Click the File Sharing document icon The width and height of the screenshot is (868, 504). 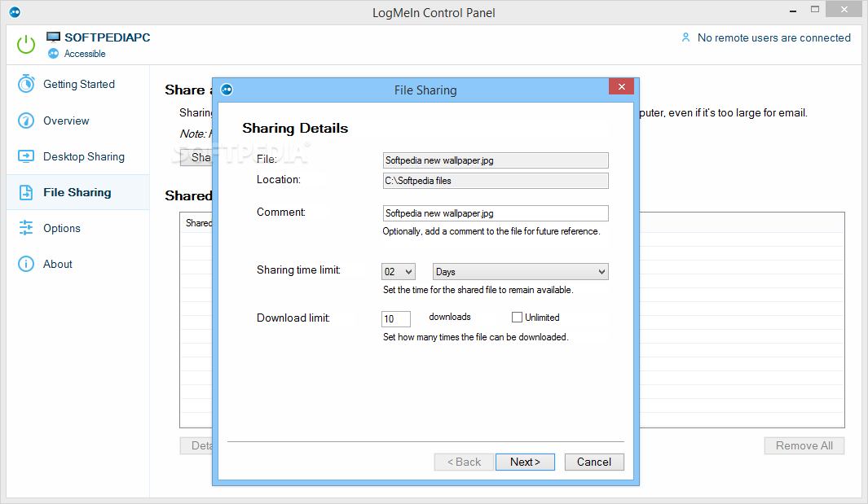26,192
